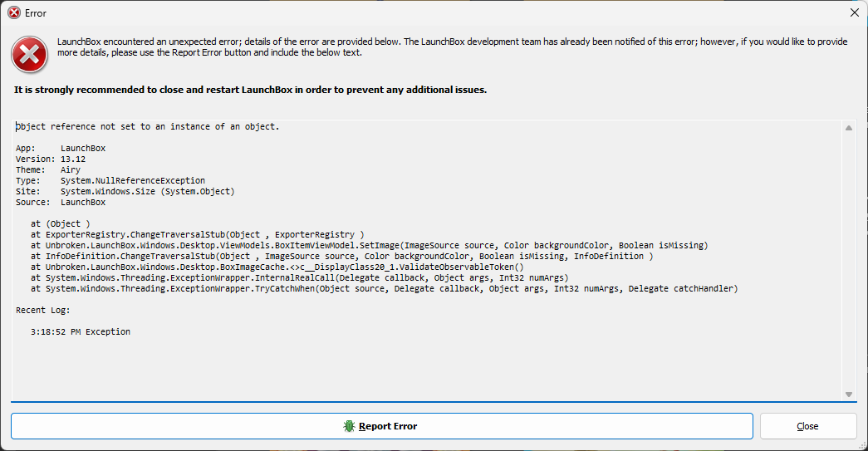Click the 'Site: System.Windows.Size' line

pyautogui.click(x=125, y=192)
